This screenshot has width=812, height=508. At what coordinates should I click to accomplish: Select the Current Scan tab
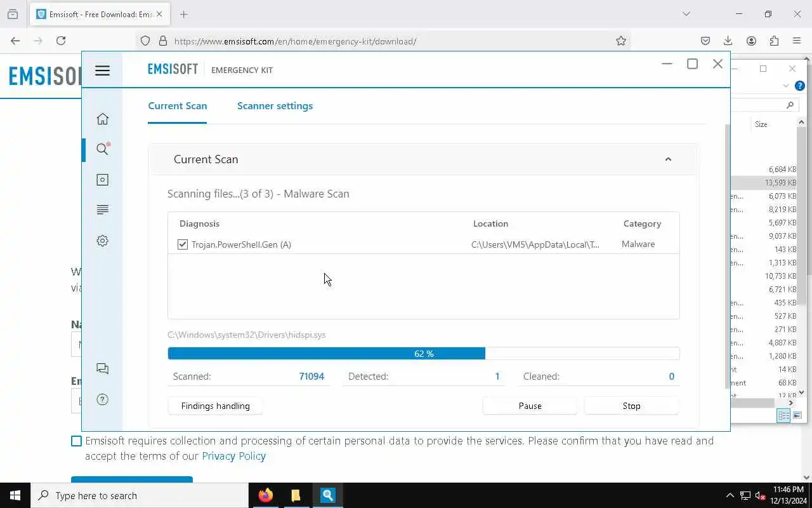(x=178, y=105)
